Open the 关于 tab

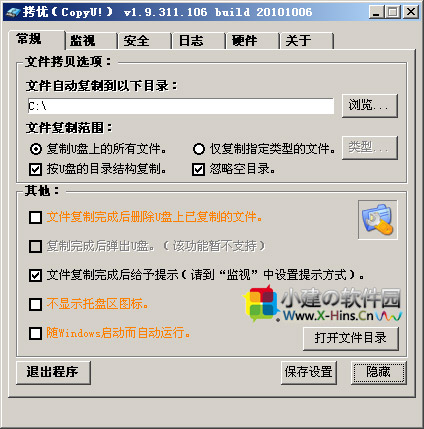[x=307, y=41]
